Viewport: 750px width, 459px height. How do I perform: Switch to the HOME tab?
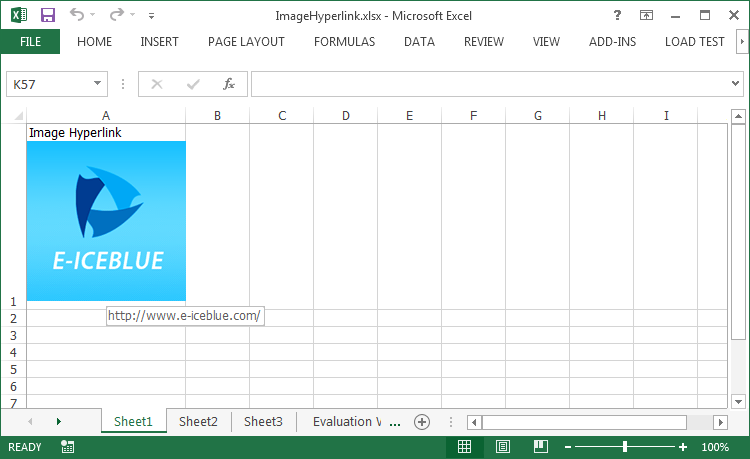[94, 42]
